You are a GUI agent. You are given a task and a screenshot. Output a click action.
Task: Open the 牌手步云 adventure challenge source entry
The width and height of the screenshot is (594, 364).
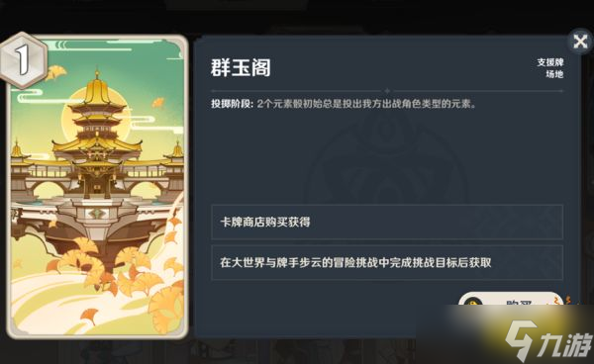387,262
